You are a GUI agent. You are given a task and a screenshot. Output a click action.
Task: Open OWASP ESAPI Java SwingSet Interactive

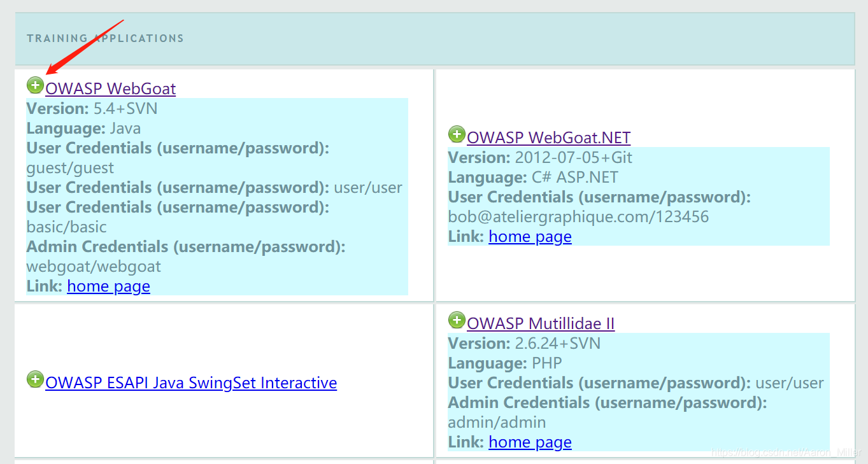(191, 383)
